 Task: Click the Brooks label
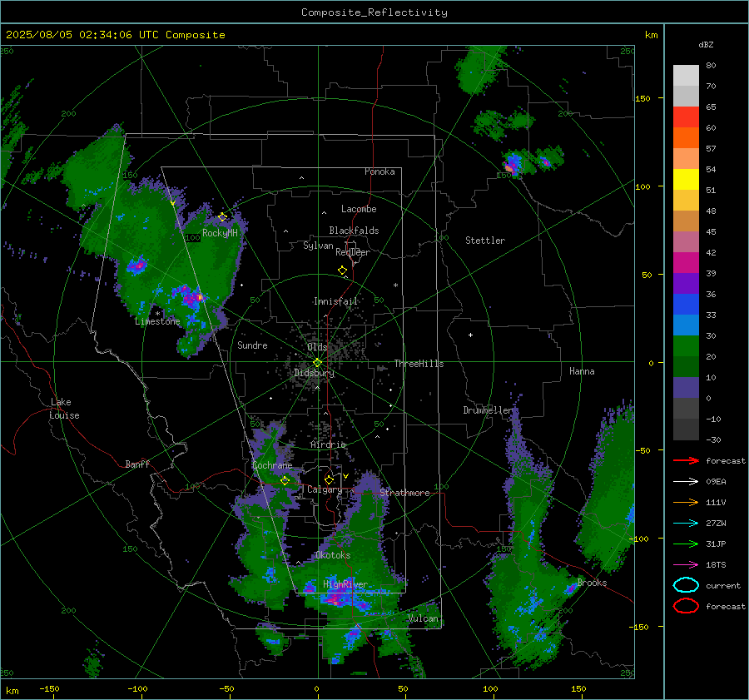click(592, 583)
